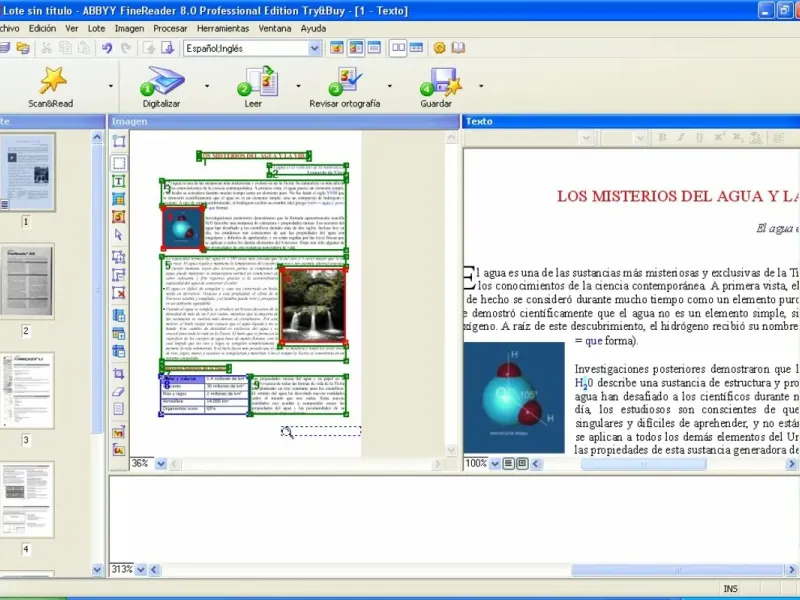
Task: Click the right of two page-view icons beside 100%
Action: pos(522,464)
